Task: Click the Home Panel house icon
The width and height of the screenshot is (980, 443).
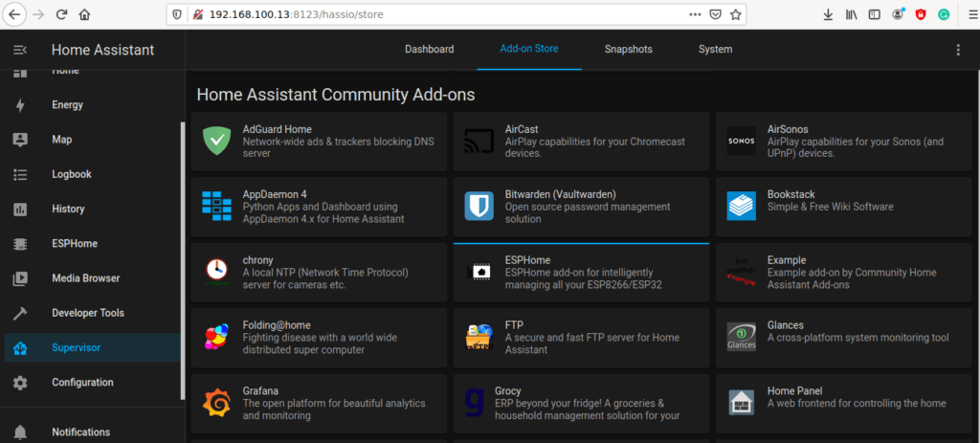Action: [x=742, y=403]
